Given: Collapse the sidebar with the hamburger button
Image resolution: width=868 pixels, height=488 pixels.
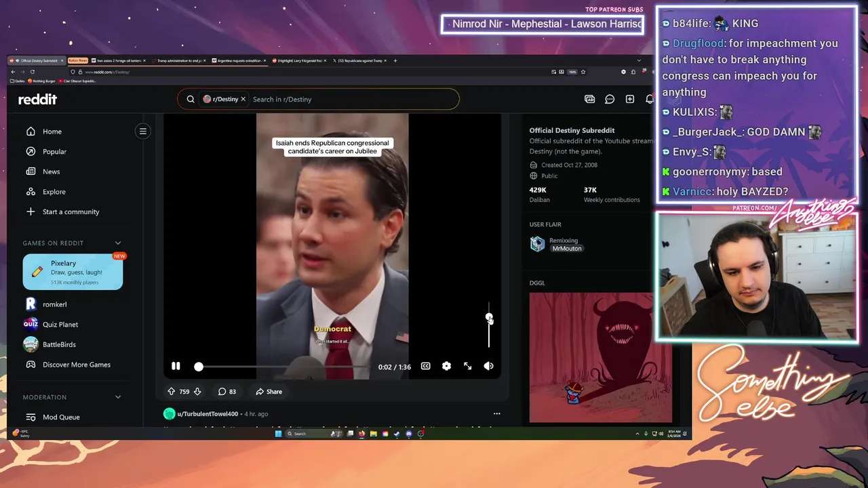Looking at the screenshot, I should click(143, 131).
